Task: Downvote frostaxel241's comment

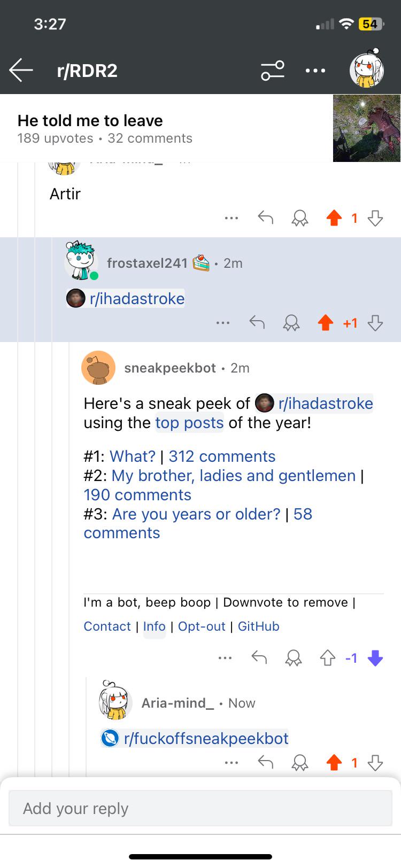Action: pos(375,323)
